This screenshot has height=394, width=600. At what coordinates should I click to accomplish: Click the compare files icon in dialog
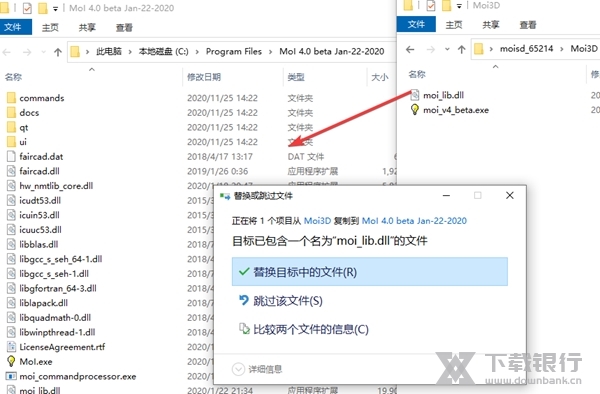tap(244, 329)
